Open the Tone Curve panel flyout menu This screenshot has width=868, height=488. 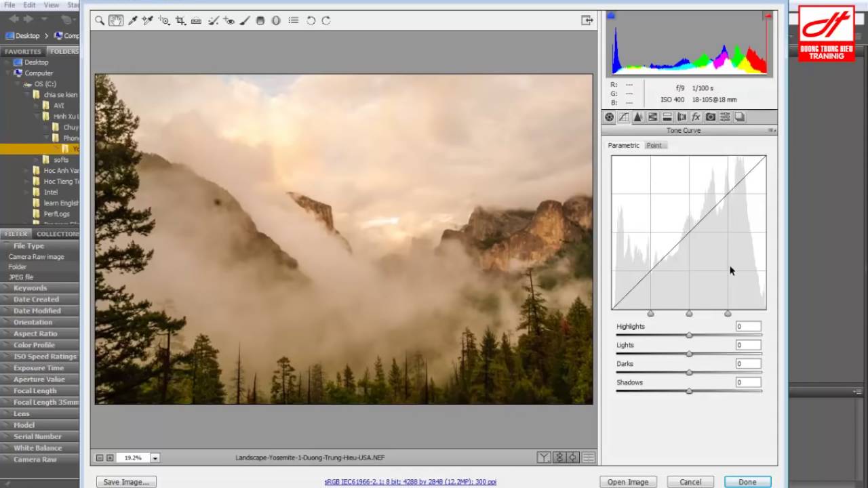pos(772,130)
